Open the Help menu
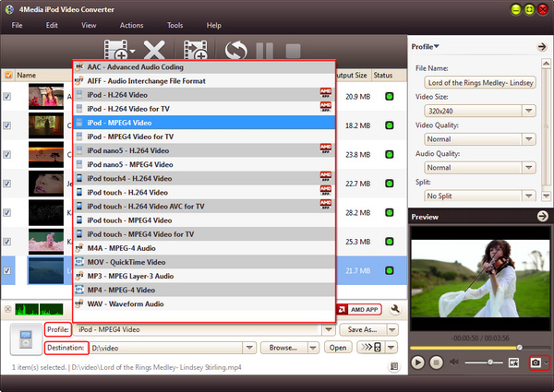This screenshot has width=554, height=392. coord(214,25)
